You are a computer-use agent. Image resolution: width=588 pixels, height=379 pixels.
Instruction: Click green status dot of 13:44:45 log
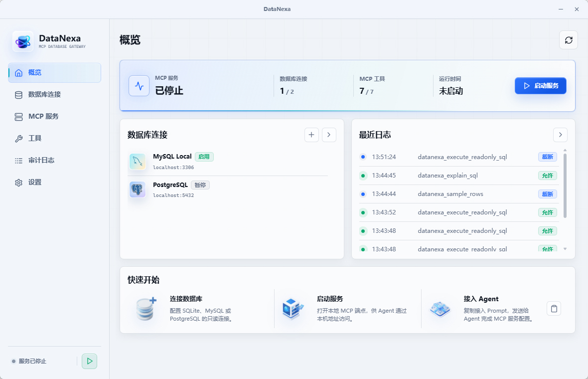(x=363, y=176)
